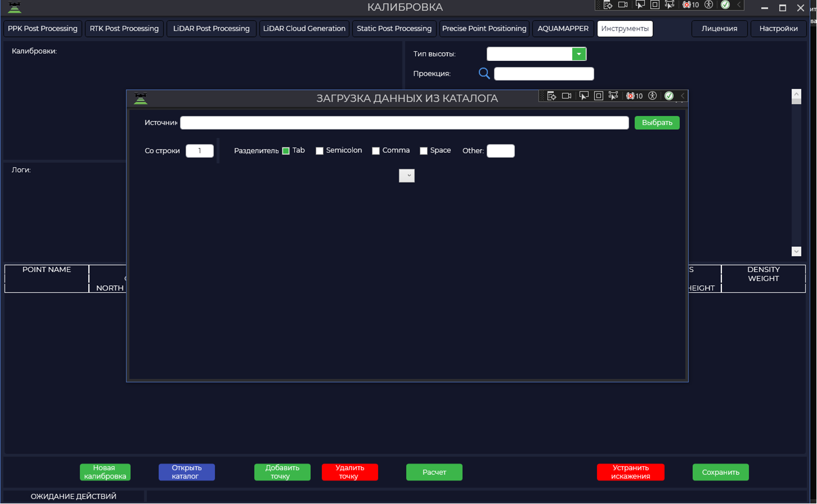Viewport: 817px width, 504px height.
Task: Open the AQUAMAPPER tab
Action: coord(563,29)
